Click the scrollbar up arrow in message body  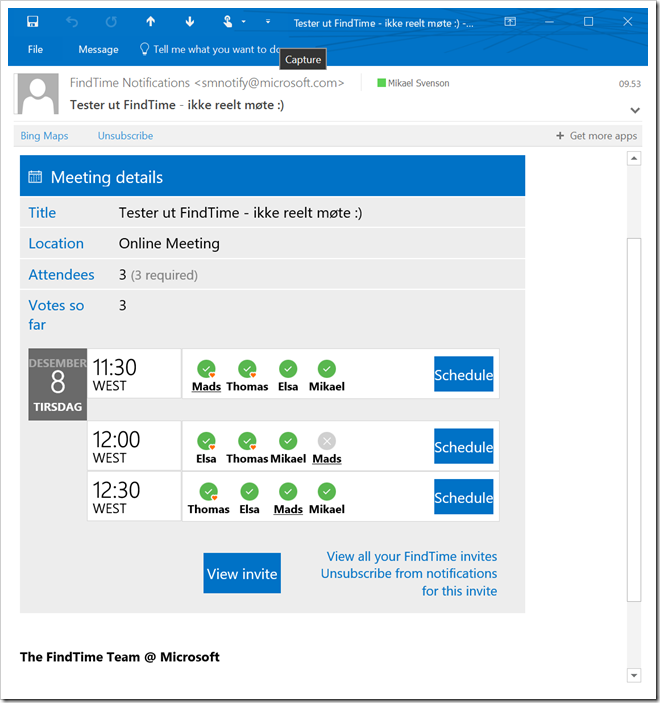(x=634, y=158)
